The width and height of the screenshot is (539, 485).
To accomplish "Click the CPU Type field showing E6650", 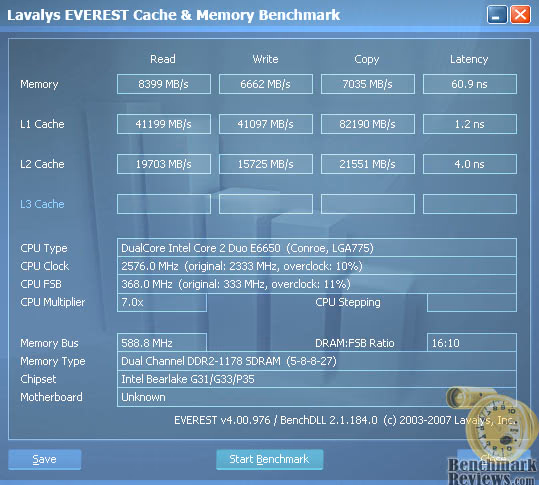I will pyautogui.click(x=317, y=247).
